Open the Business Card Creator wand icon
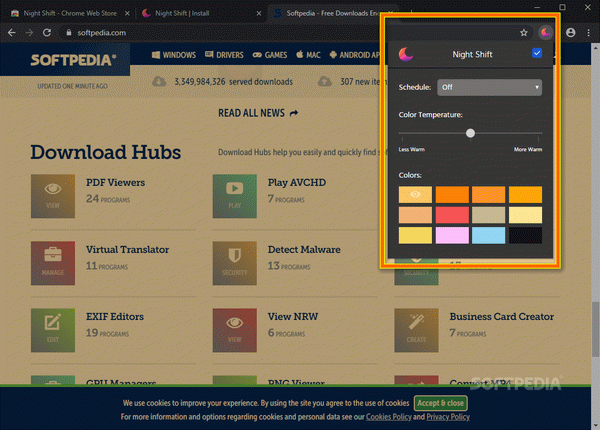This screenshot has width=600, height=430. [x=416, y=330]
